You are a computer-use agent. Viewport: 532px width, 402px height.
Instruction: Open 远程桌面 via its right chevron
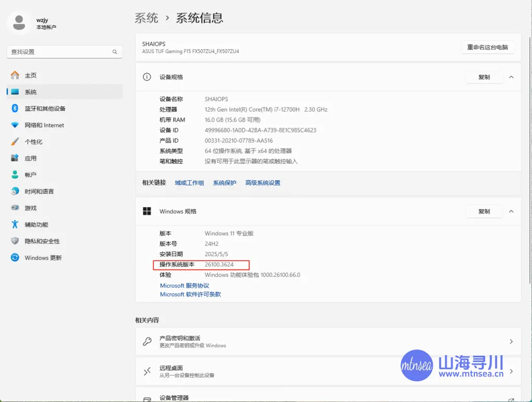click(x=511, y=371)
